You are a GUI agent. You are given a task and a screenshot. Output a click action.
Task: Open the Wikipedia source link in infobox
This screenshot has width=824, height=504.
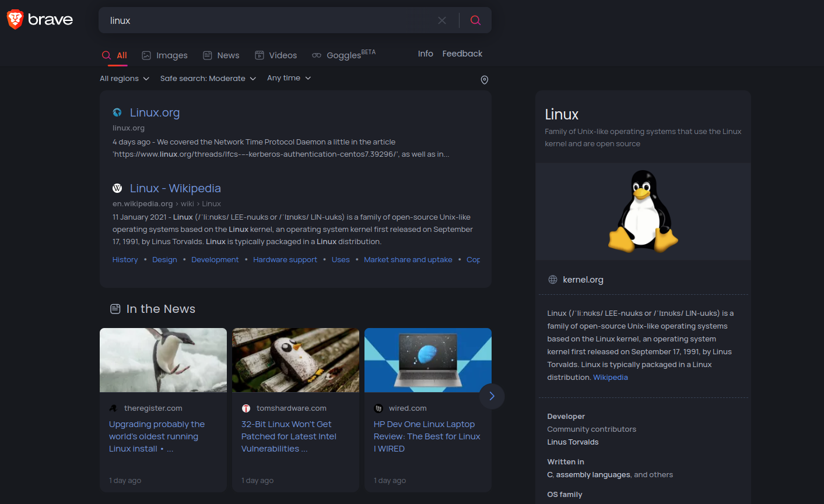pyautogui.click(x=611, y=378)
